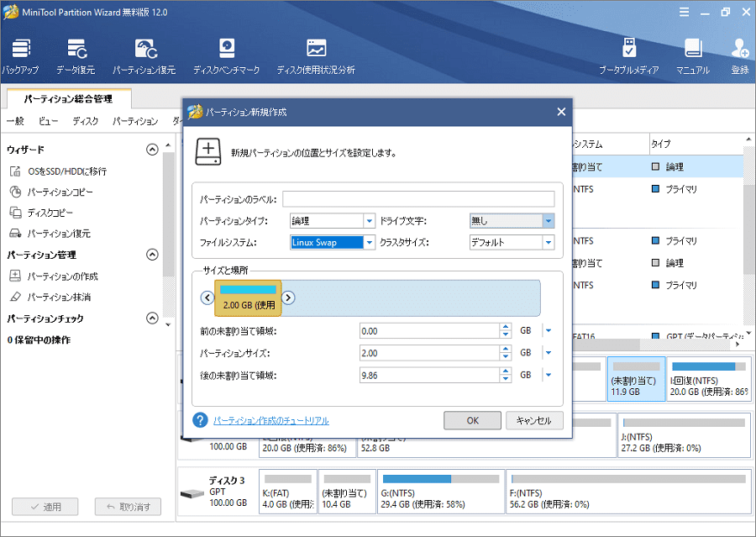Open unit dropdown for 後の未割り当て領域

[x=549, y=375]
